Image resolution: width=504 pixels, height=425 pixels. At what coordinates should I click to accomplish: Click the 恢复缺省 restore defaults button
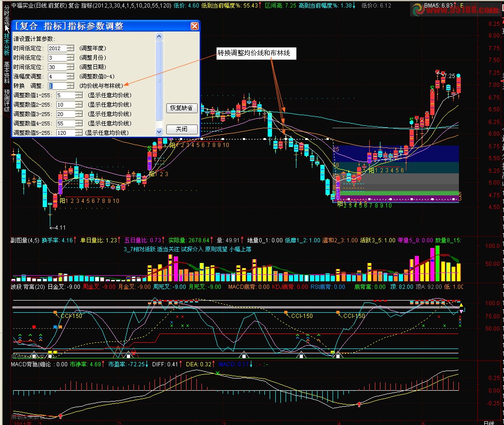(x=182, y=108)
